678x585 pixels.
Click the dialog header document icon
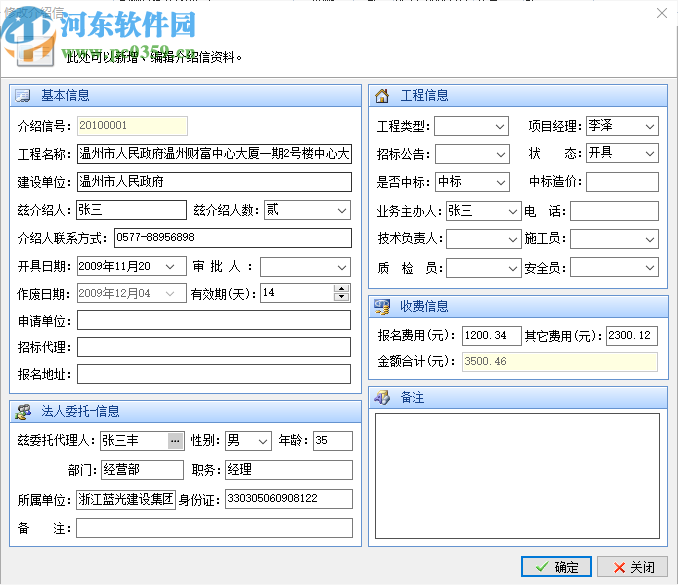[x=35, y=52]
